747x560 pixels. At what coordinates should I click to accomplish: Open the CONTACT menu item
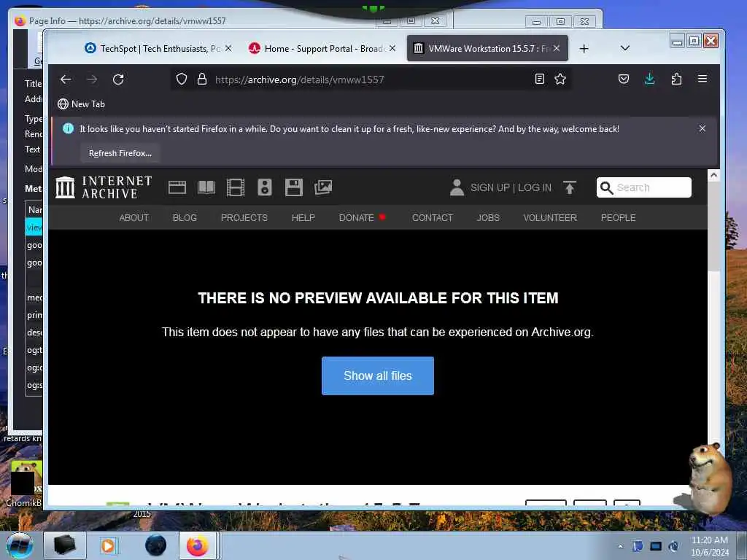pyautogui.click(x=432, y=217)
